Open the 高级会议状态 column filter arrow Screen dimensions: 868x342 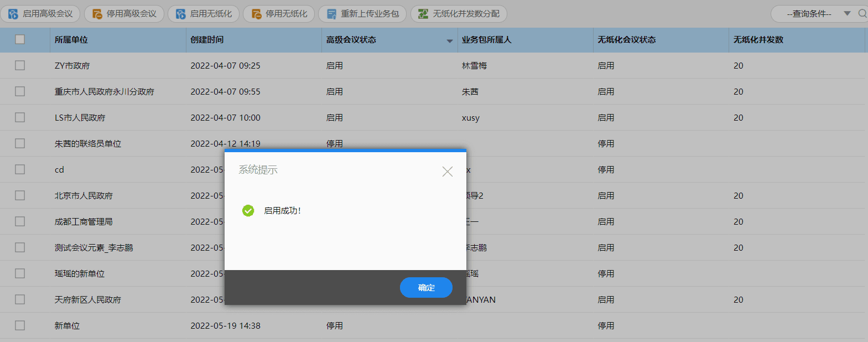(x=450, y=41)
